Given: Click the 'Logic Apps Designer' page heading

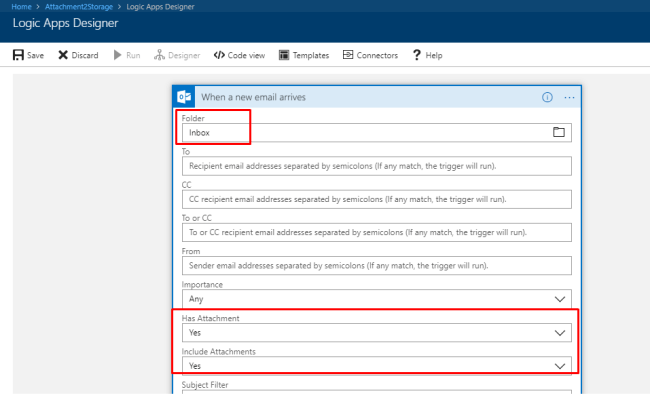Looking at the screenshot, I should [65, 23].
